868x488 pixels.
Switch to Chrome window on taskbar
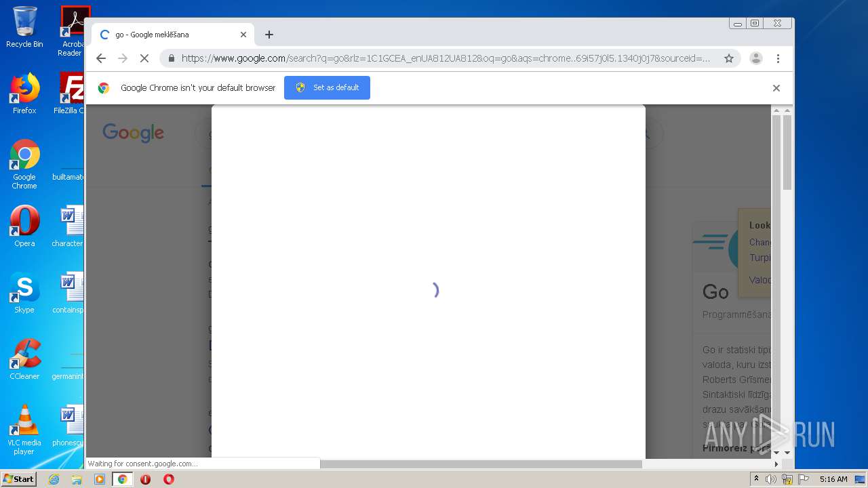coord(123,479)
